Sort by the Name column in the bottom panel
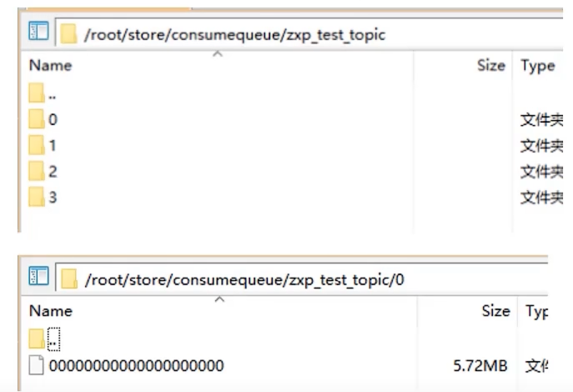573x392 pixels. click(51, 311)
